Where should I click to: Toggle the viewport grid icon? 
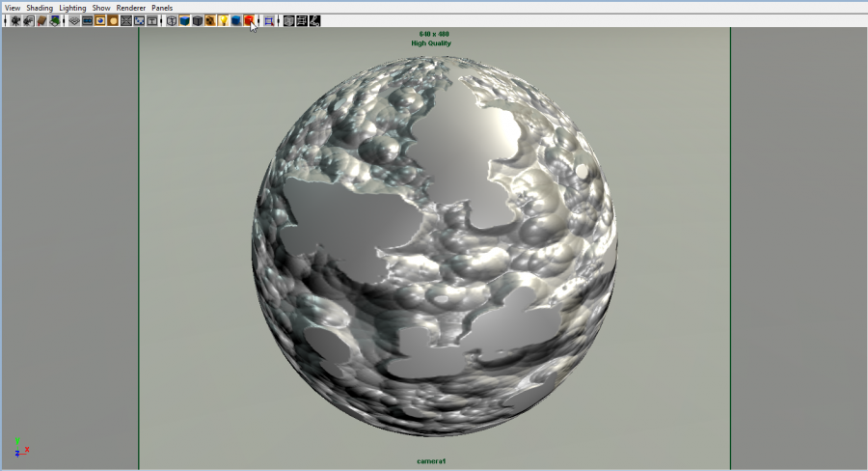tap(74, 20)
